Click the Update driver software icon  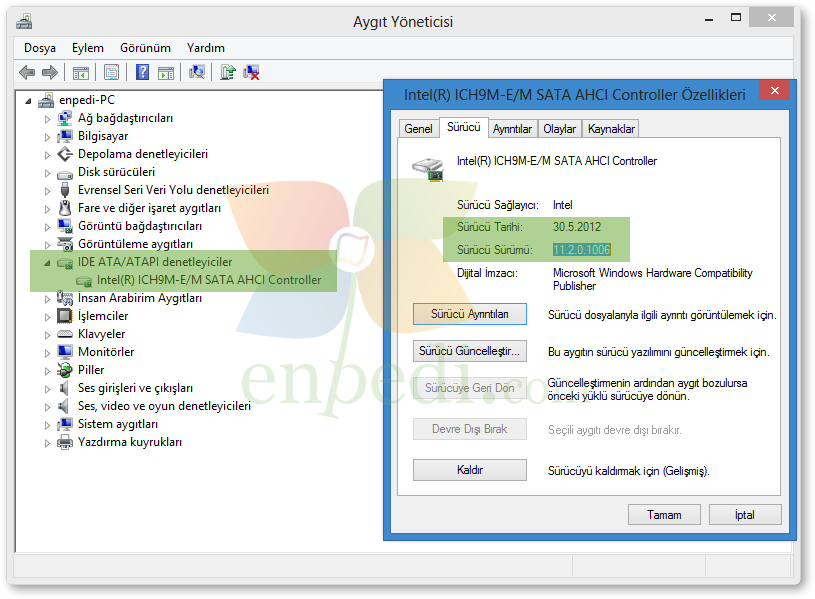point(228,72)
